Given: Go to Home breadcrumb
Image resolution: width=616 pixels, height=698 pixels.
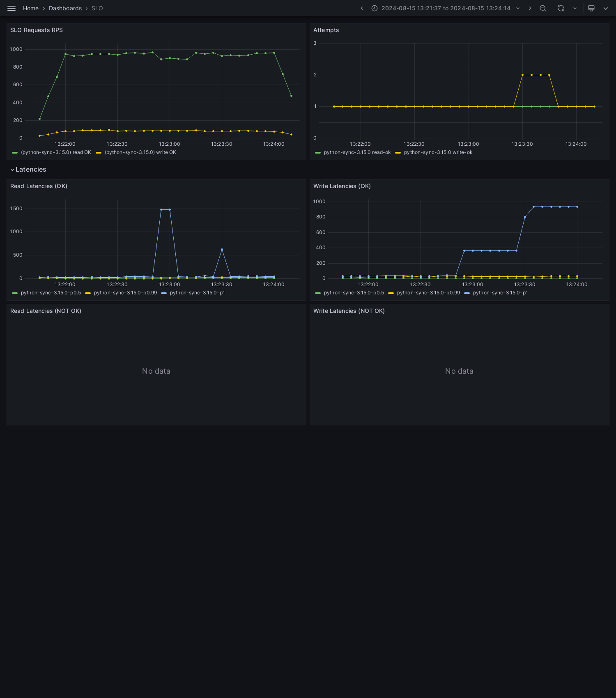Looking at the screenshot, I should pos(31,8).
